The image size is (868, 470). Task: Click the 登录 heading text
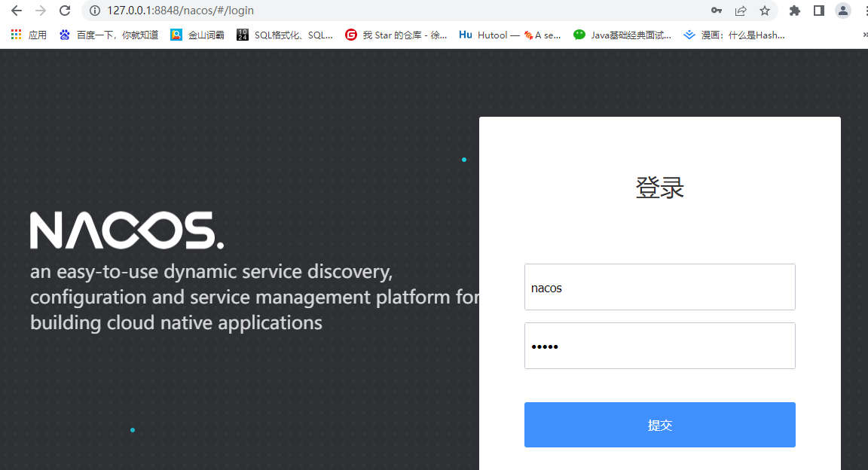(660, 188)
